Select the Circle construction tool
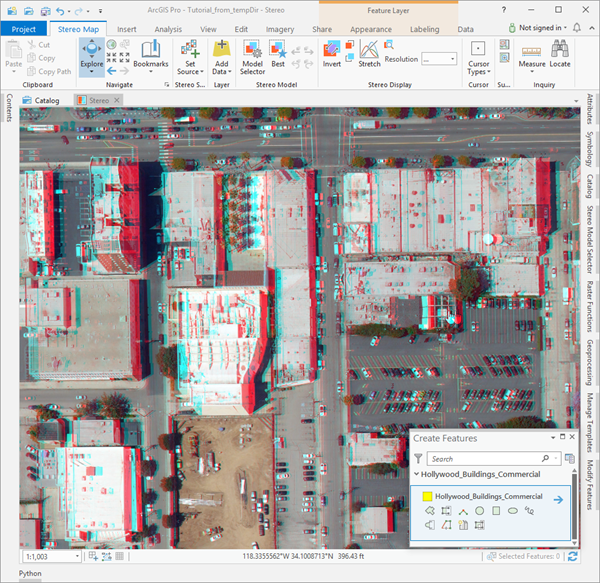 click(479, 511)
